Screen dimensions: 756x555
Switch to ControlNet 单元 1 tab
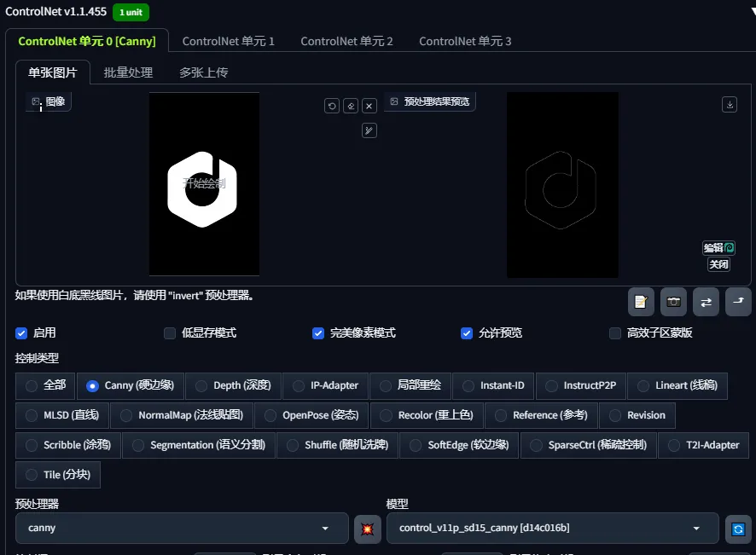[229, 41]
